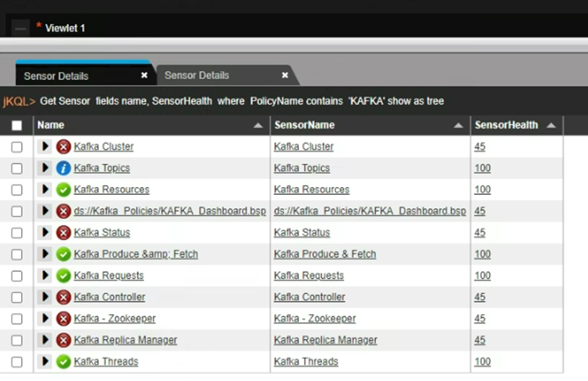Viewport: 588px width, 381px height.
Task: Check the Kafka - Zookeeper row checkbox
Action: point(16,319)
